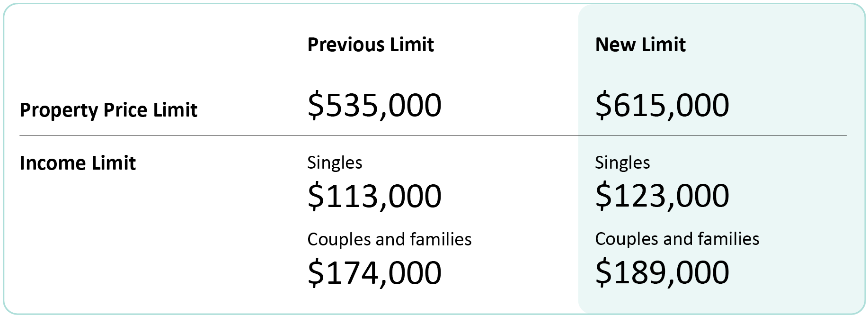Select the new couples income $189,000
Screen dimensions: 868x316
click(662, 272)
